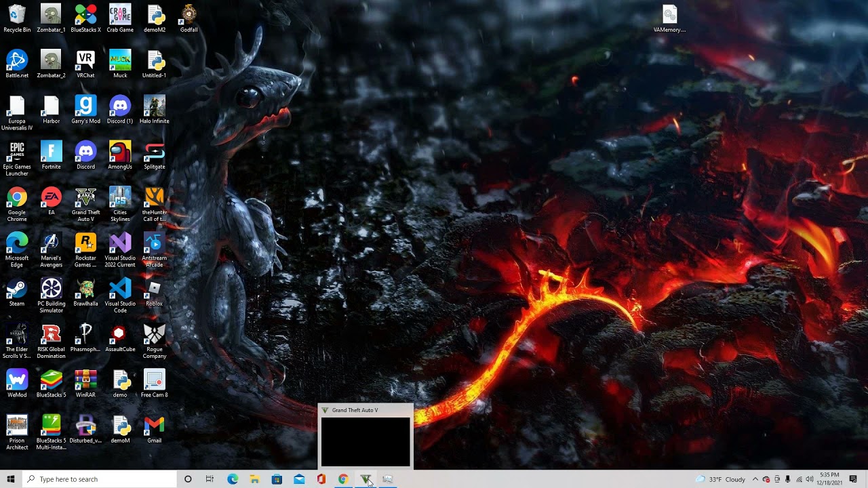Select the Visual Studio 2022 Current icon
Screen dimensions: 868x488
pos(120,250)
